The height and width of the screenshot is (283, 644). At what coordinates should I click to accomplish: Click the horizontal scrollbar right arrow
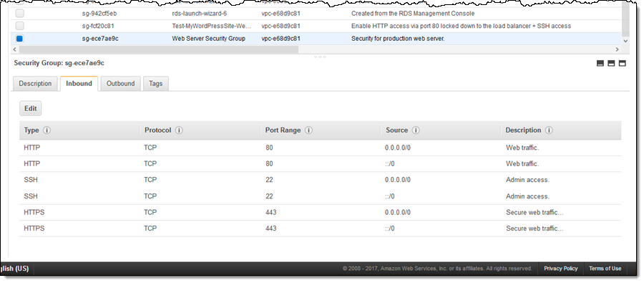pos(618,49)
